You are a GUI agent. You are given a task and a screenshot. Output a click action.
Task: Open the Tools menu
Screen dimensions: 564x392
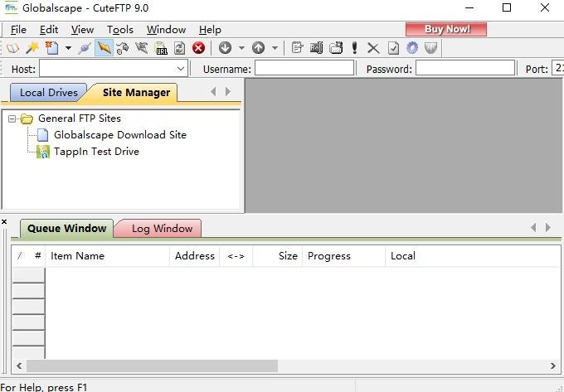119,29
